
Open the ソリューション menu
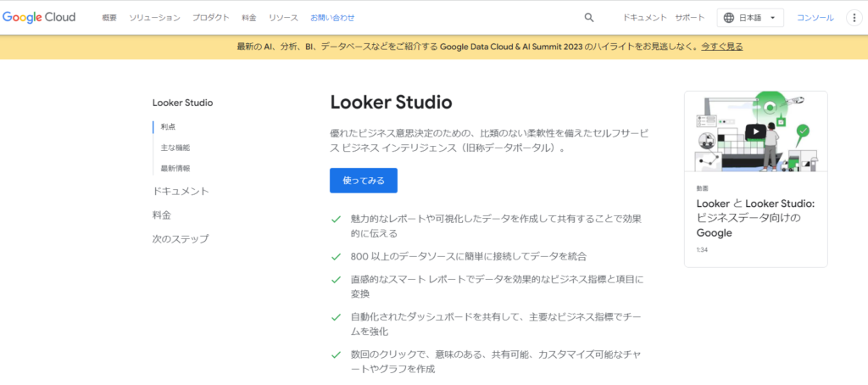coord(154,18)
